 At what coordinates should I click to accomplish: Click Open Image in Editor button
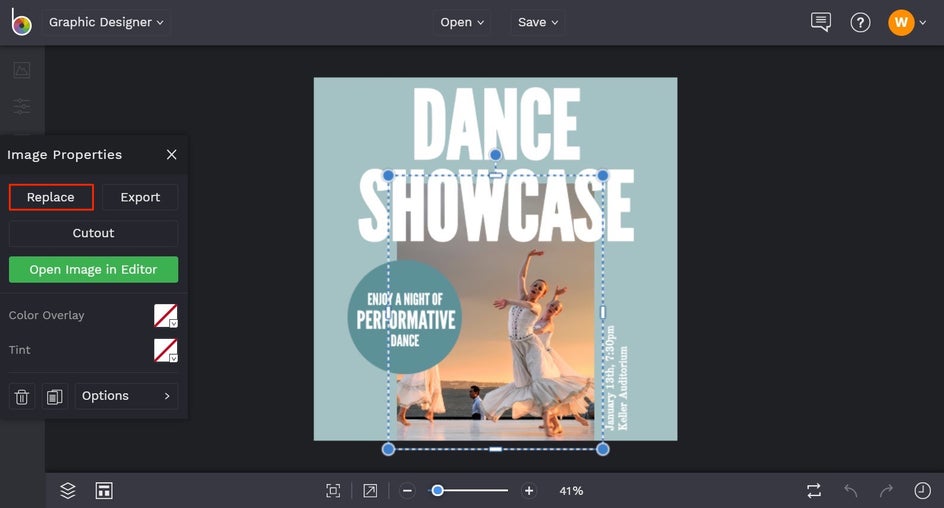[93, 269]
